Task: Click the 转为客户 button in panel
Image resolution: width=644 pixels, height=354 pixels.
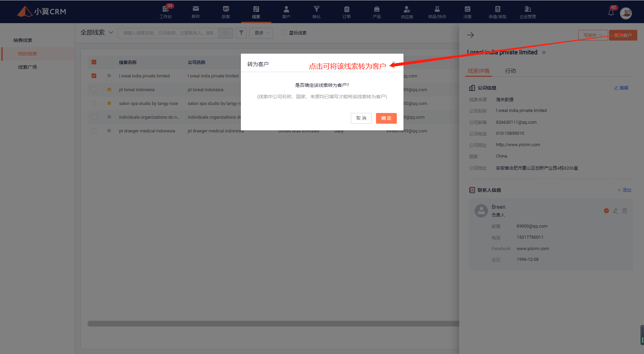Action: coord(623,35)
